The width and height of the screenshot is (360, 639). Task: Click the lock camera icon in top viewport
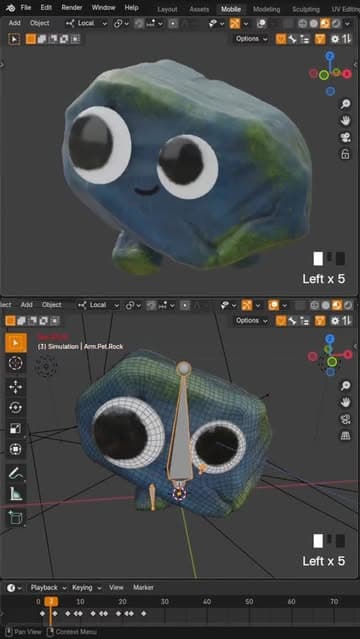point(345,154)
